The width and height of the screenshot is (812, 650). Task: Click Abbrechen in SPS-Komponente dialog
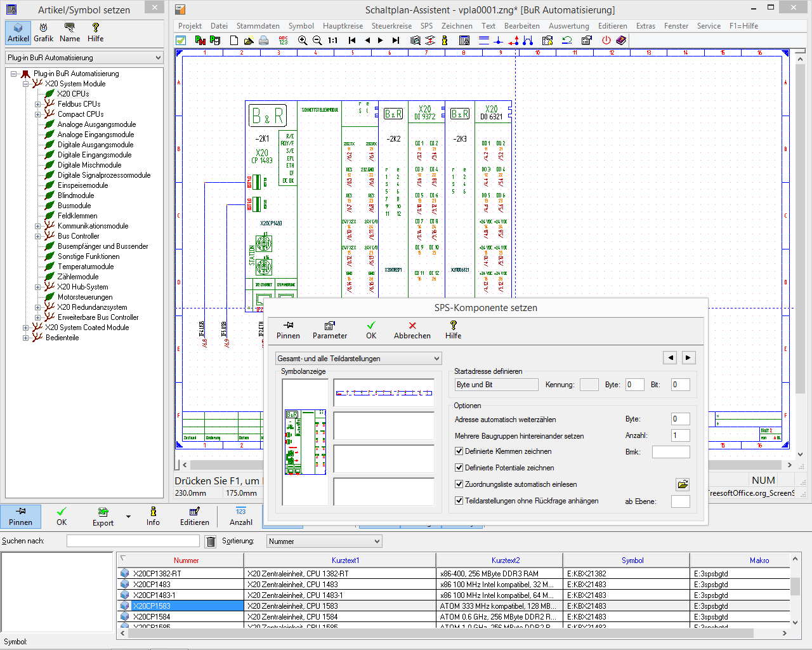tap(412, 330)
